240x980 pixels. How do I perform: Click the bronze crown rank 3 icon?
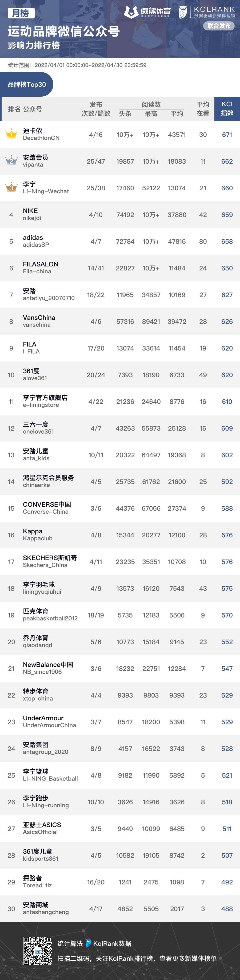(x=11, y=187)
